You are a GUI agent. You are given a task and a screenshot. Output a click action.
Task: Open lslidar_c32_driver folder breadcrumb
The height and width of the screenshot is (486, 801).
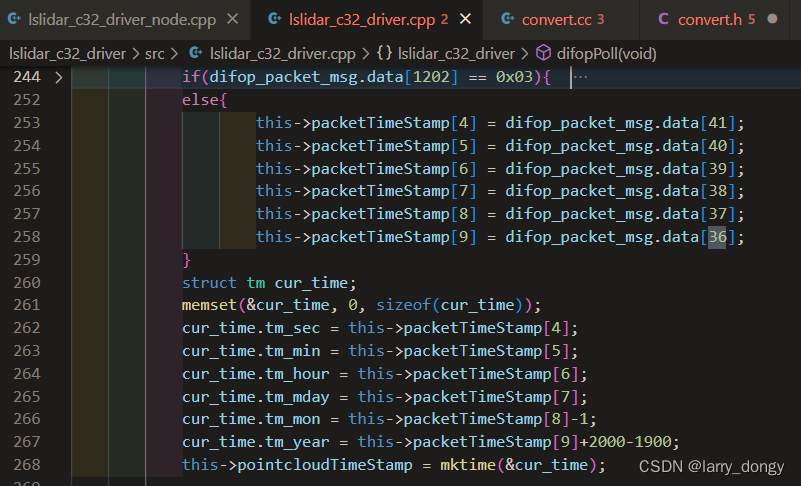(x=67, y=54)
